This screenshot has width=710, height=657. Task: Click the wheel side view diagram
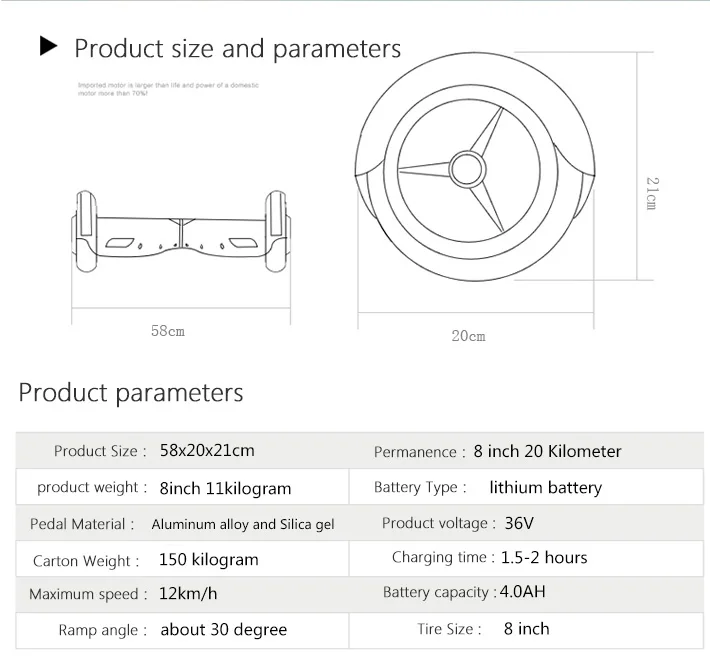pyautogui.click(x=475, y=167)
